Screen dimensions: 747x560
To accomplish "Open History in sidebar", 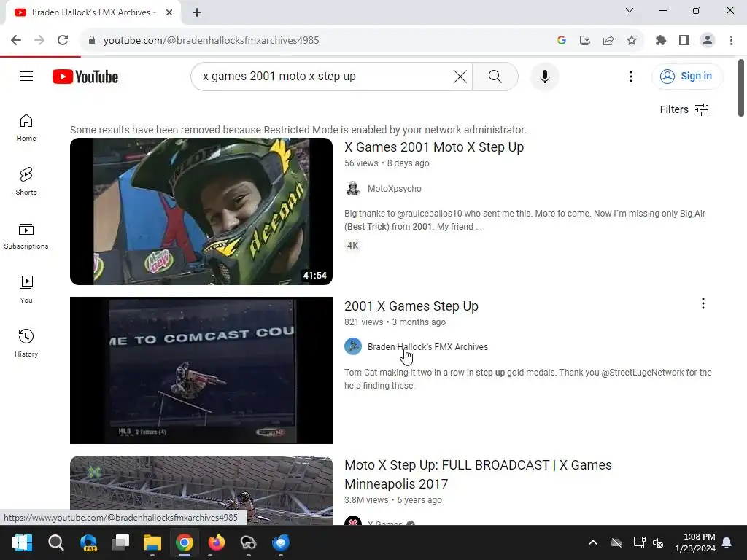I will point(26,343).
